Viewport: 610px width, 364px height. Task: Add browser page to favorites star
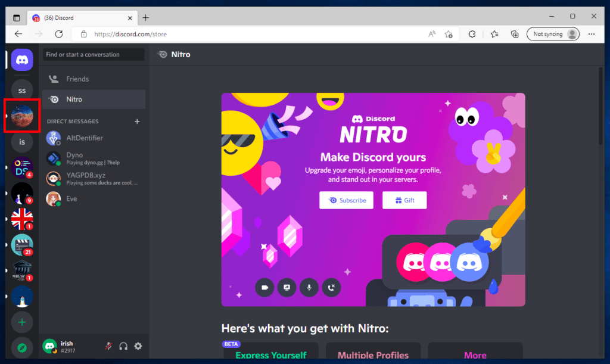point(449,34)
